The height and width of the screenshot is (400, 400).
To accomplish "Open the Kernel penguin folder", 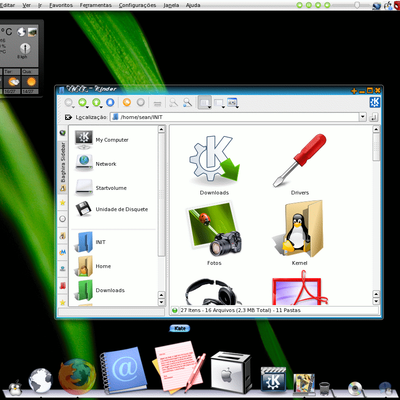I will click(x=299, y=233).
